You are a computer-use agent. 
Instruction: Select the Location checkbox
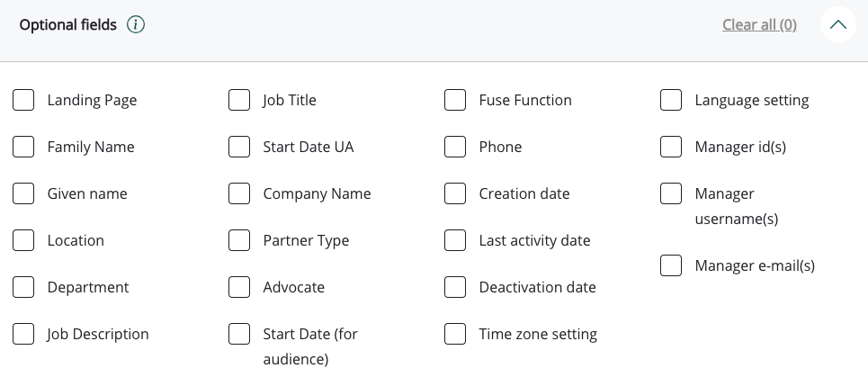[x=23, y=240]
